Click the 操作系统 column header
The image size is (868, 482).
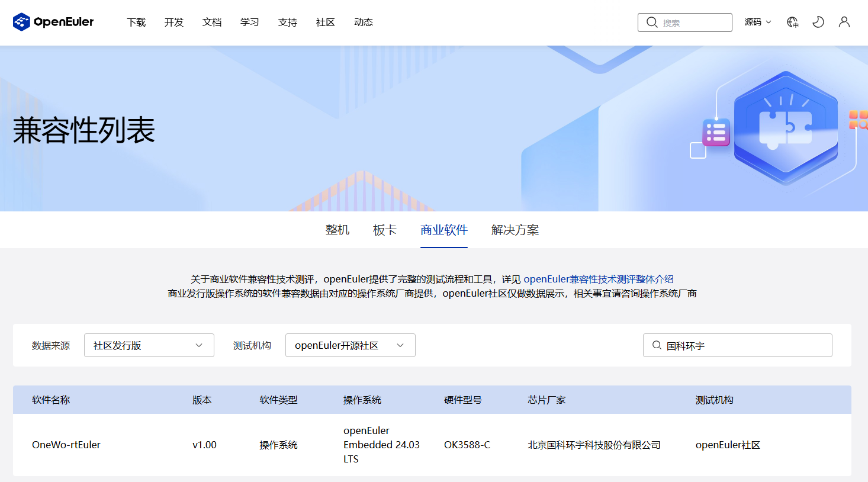coord(362,400)
